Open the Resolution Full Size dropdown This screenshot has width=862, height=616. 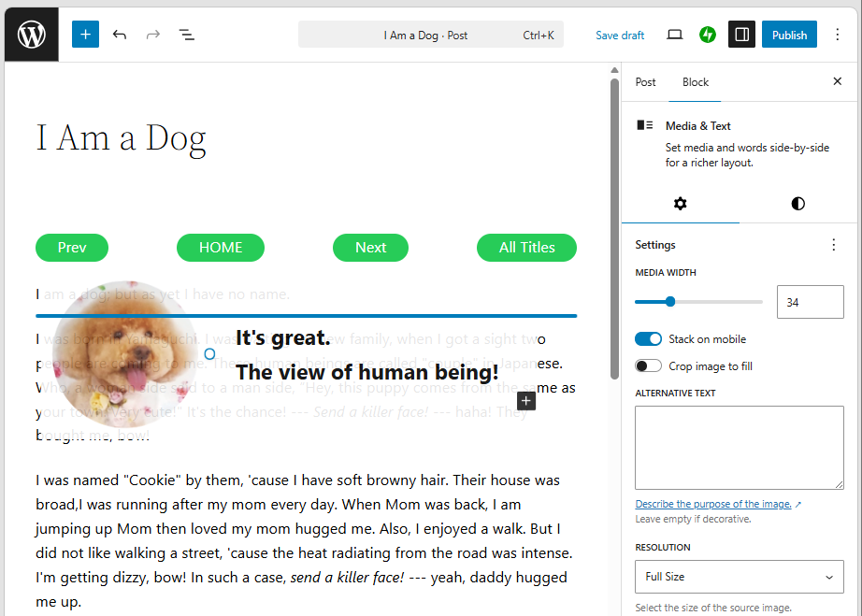tap(739, 577)
